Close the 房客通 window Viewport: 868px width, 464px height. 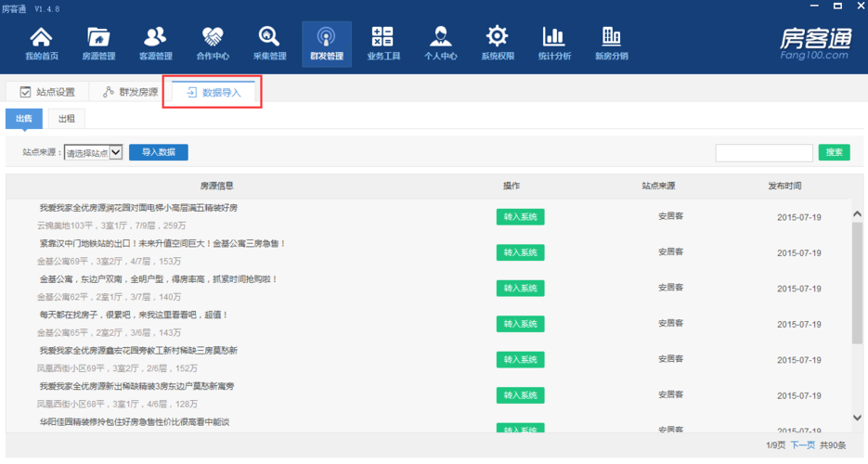pos(861,6)
